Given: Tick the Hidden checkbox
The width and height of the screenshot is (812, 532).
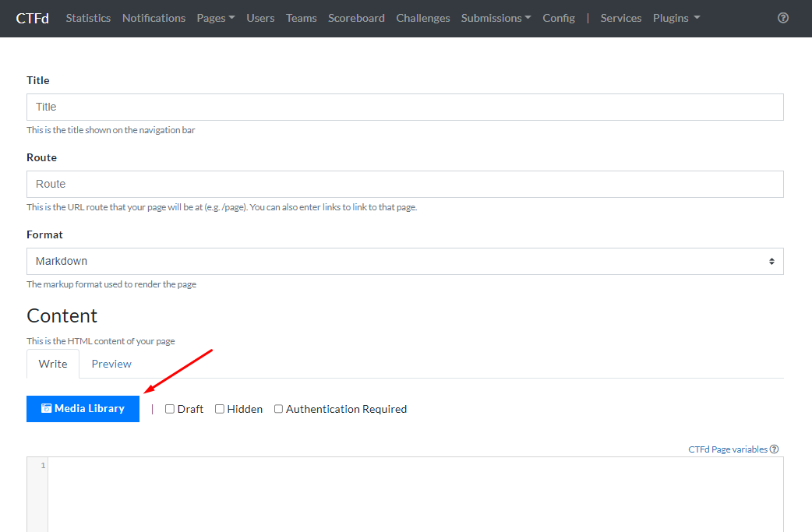Looking at the screenshot, I should click(220, 409).
